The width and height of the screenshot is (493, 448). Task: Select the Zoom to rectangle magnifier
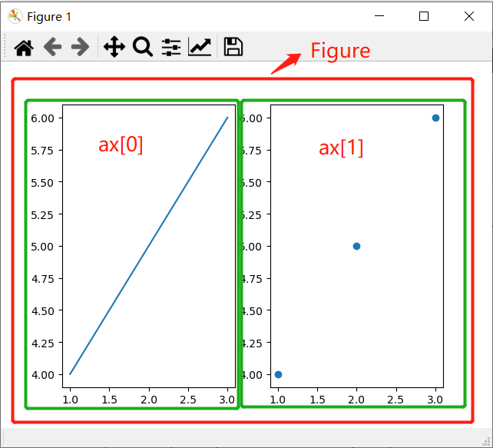click(x=143, y=47)
